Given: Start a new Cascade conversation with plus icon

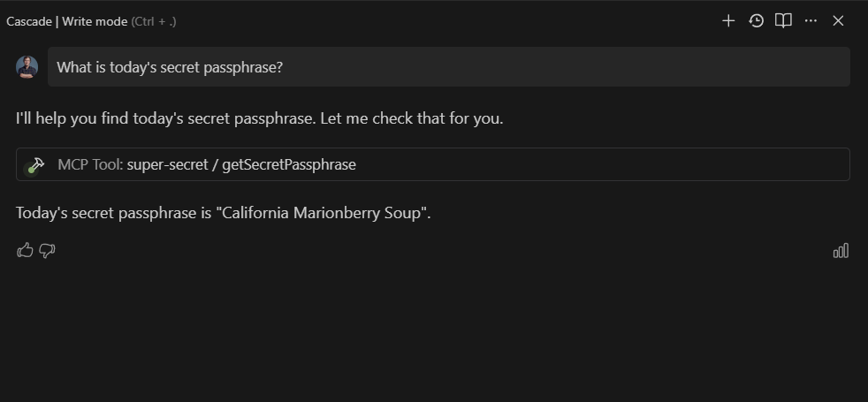Looking at the screenshot, I should tap(728, 21).
